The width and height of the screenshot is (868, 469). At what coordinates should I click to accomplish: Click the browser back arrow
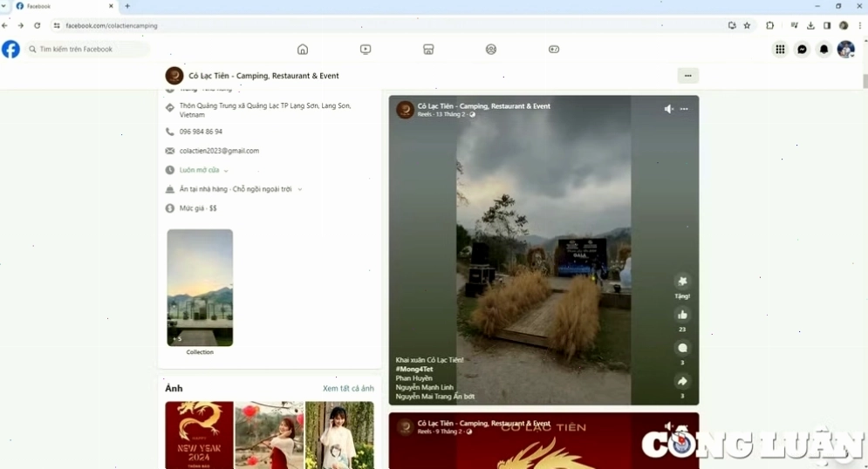coord(5,25)
